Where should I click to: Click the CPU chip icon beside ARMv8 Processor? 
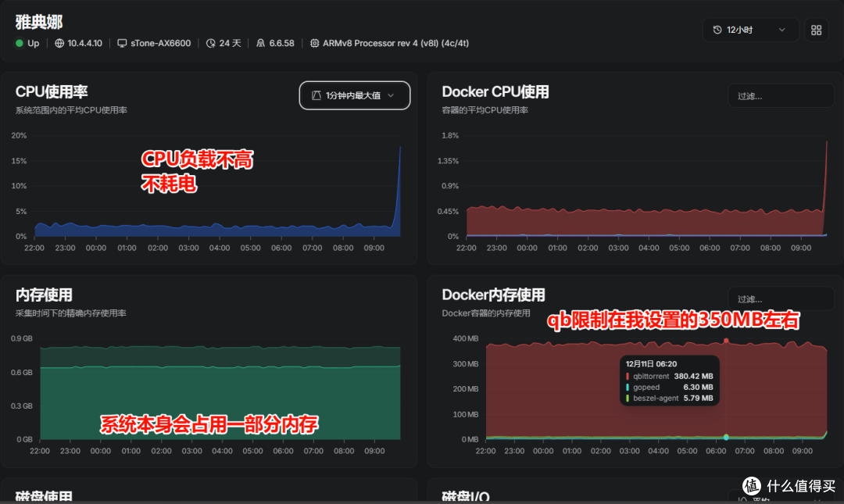(314, 43)
